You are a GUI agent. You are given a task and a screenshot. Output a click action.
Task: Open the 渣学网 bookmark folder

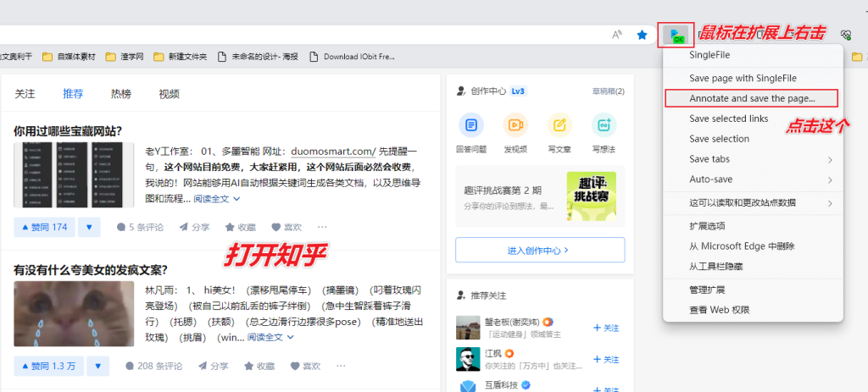125,57
